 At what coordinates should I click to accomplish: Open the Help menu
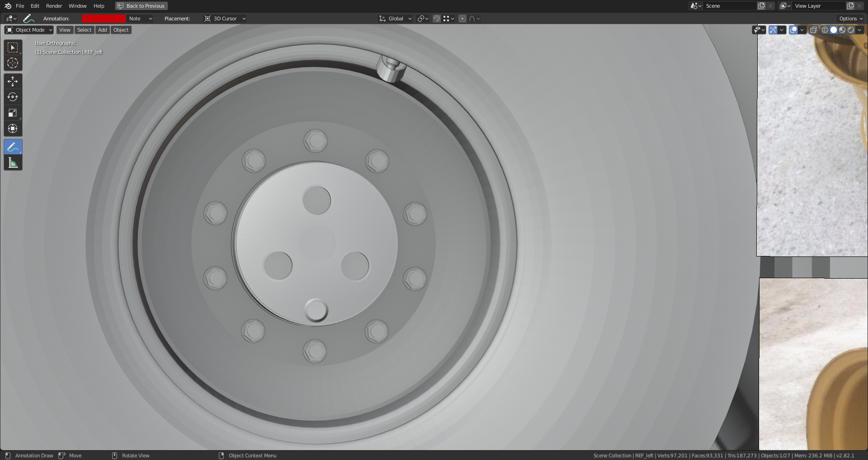99,6
